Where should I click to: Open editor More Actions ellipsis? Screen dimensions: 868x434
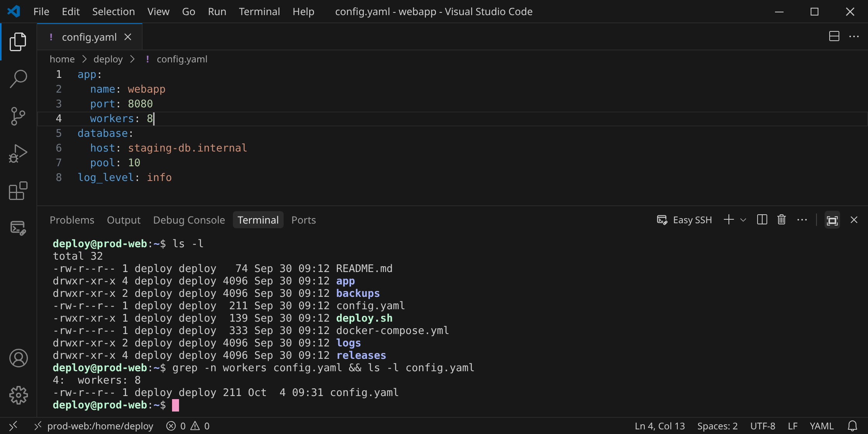[x=854, y=36]
